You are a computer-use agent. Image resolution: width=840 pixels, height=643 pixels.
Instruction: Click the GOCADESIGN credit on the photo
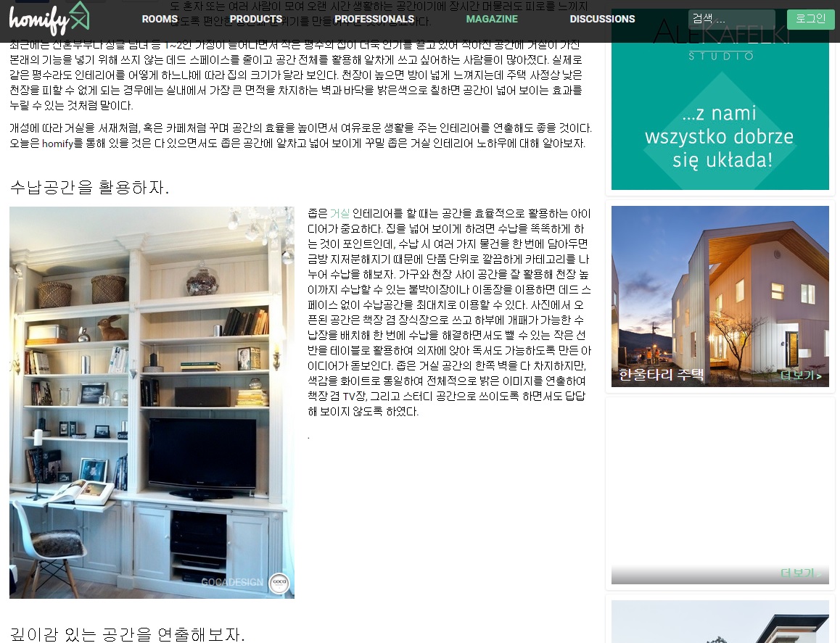(232, 582)
